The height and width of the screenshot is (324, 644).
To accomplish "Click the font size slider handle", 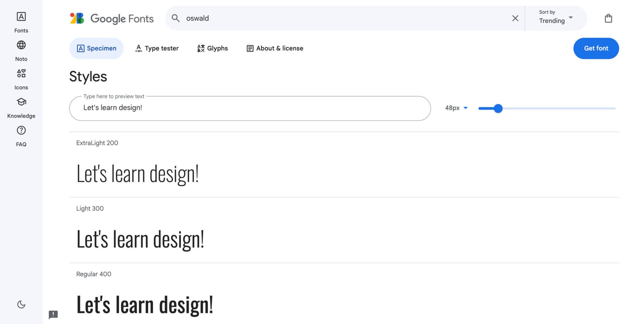I will [498, 108].
